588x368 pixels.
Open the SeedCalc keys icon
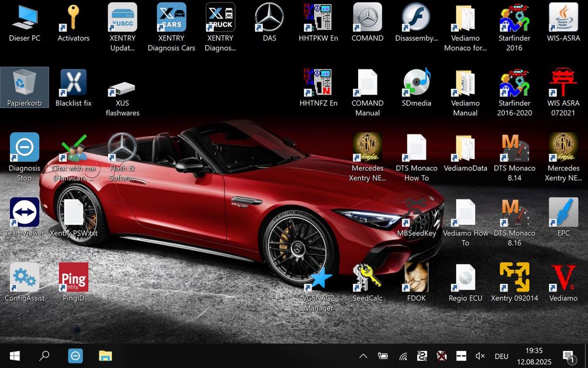367,279
